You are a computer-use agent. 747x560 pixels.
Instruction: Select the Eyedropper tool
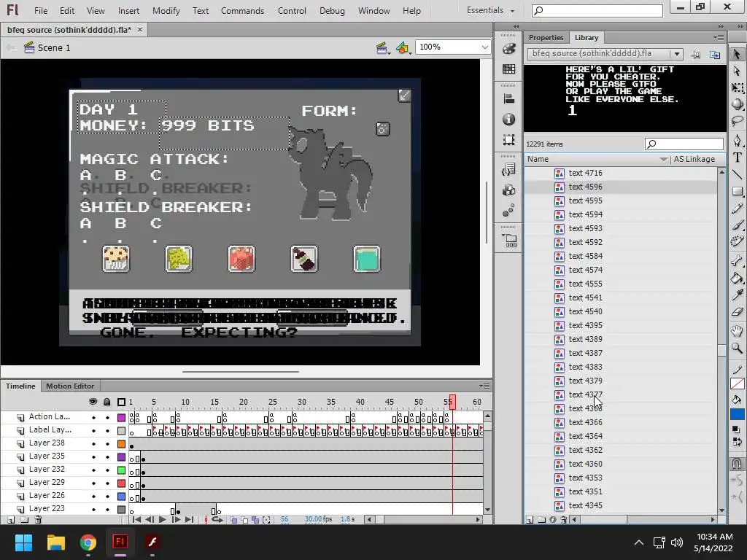[737, 295]
